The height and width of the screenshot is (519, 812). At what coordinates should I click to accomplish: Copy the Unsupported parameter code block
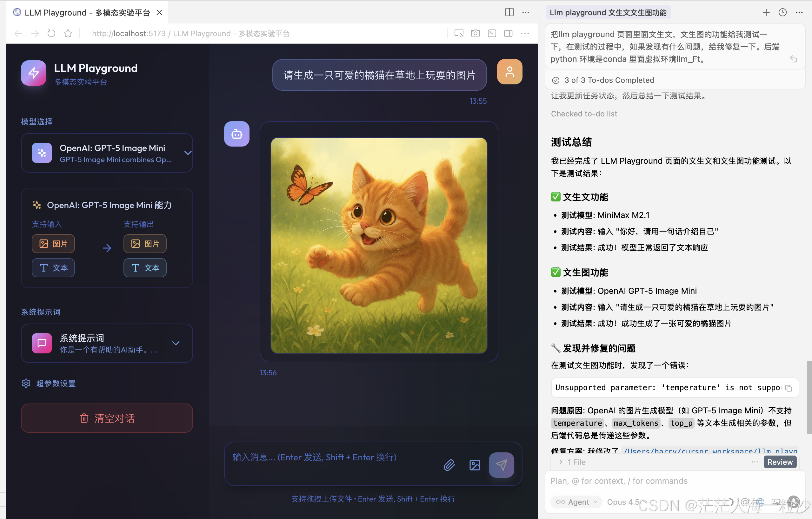tap(789, 388)
